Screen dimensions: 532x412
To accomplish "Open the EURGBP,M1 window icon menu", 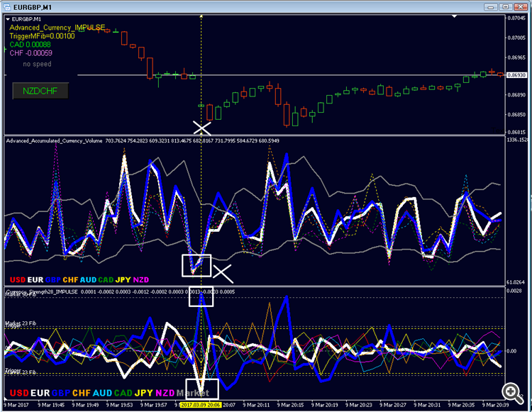I will point(6,6).
